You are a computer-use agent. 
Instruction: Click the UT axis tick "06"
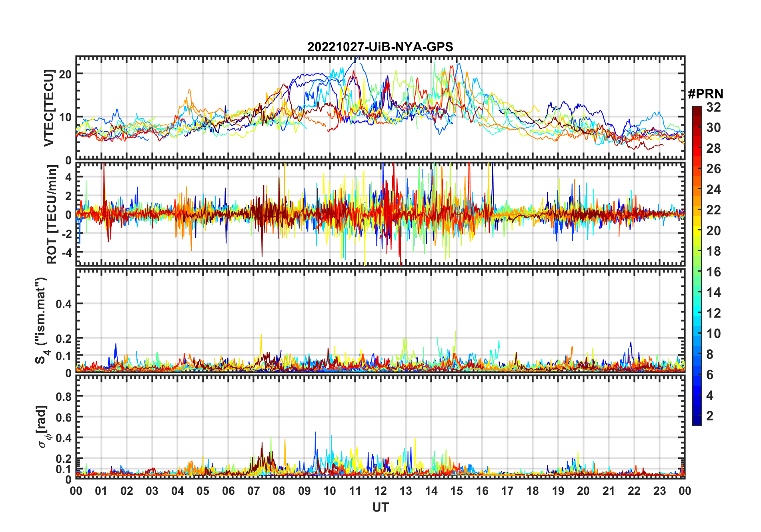click(x=228, y=491)
